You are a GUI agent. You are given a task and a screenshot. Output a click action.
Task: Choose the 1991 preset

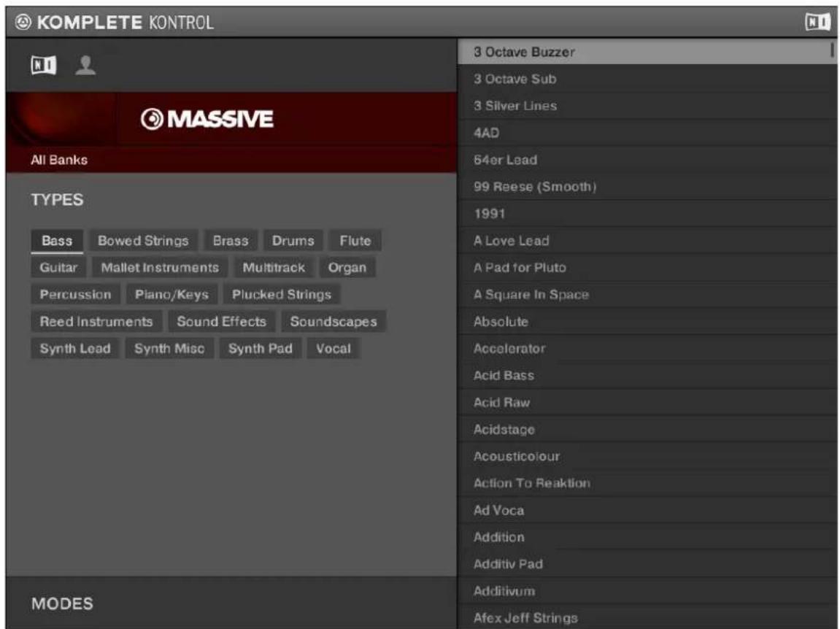[647, 214]
